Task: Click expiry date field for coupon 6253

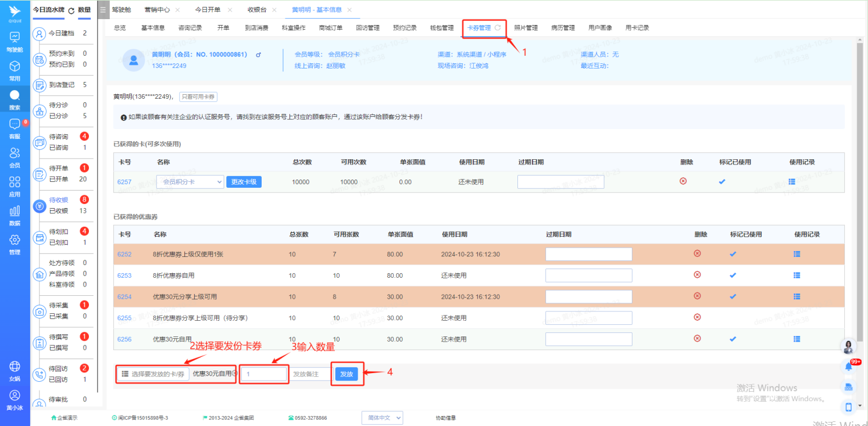Action: coord(588,275)
